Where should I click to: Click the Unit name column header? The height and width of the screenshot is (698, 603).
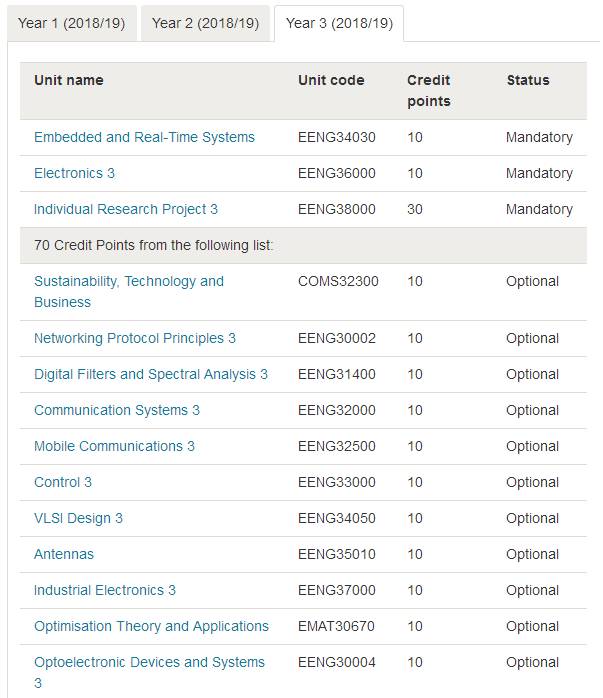coord(69,80)
